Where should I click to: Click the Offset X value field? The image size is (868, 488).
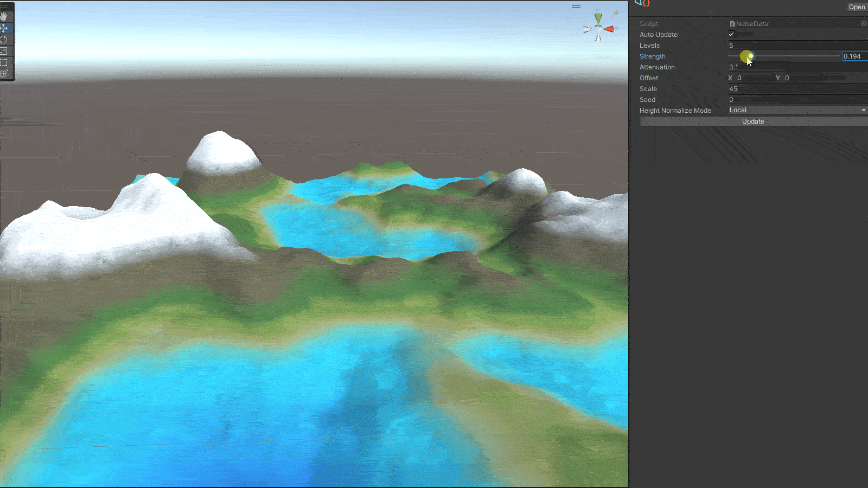point(753,78)
